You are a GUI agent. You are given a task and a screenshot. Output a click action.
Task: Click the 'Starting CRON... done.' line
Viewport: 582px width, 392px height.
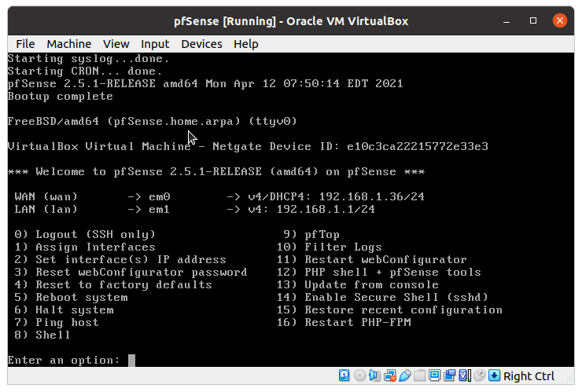(x=85, y=71)
